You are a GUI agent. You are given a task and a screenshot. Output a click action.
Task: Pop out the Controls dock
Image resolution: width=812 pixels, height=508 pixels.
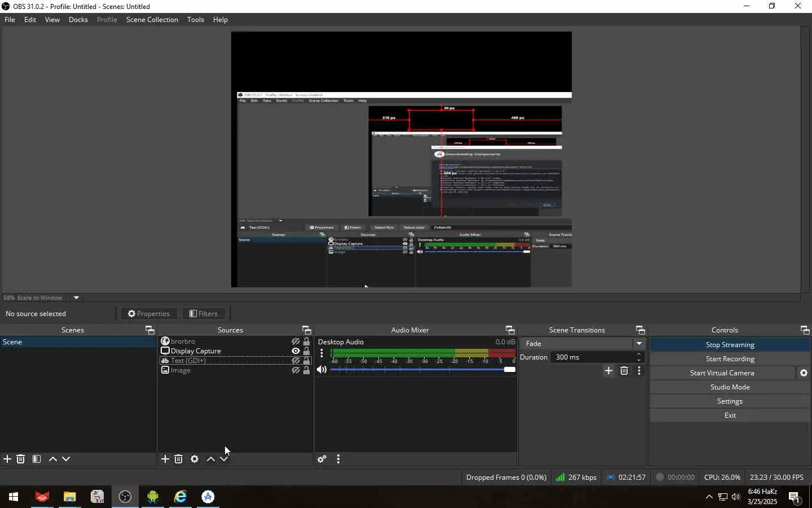pyautogui.click(x=805, y=330)
